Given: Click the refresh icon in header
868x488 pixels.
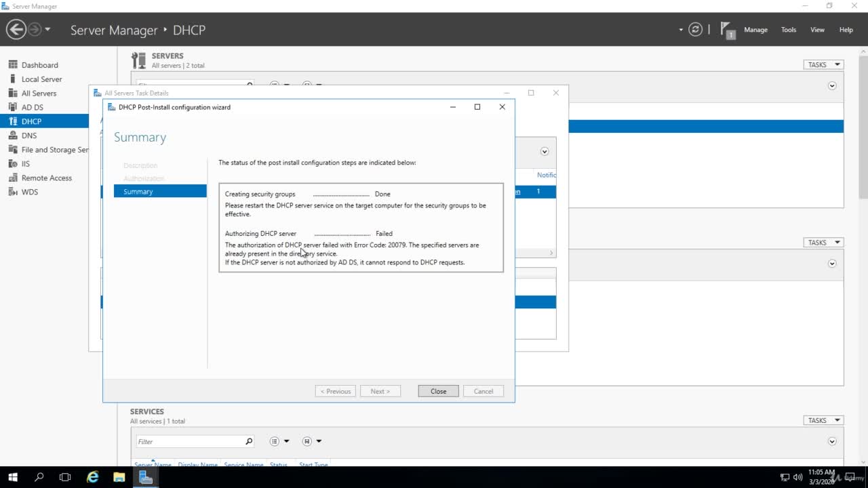Looking at the screenshot, I should click(695, 30).
